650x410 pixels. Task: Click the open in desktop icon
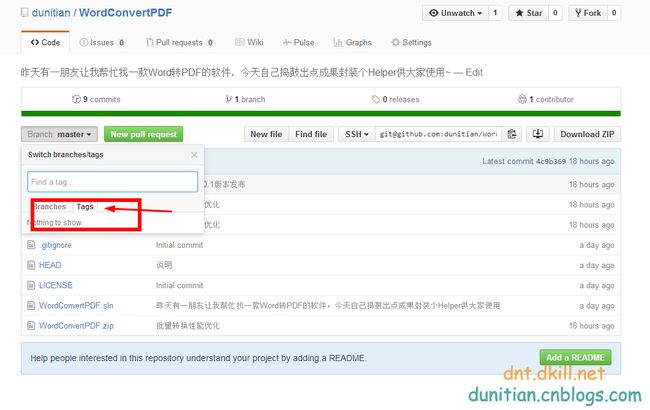click(538, 134)
